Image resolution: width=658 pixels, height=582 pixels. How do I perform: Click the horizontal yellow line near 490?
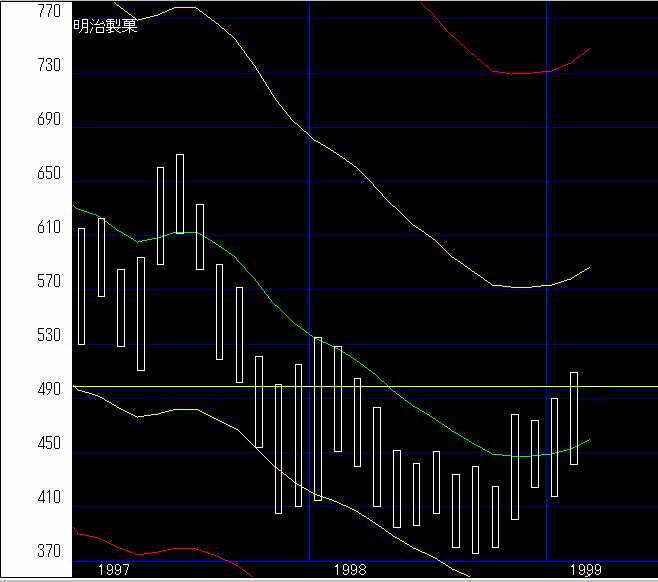(x=620, y=386)
